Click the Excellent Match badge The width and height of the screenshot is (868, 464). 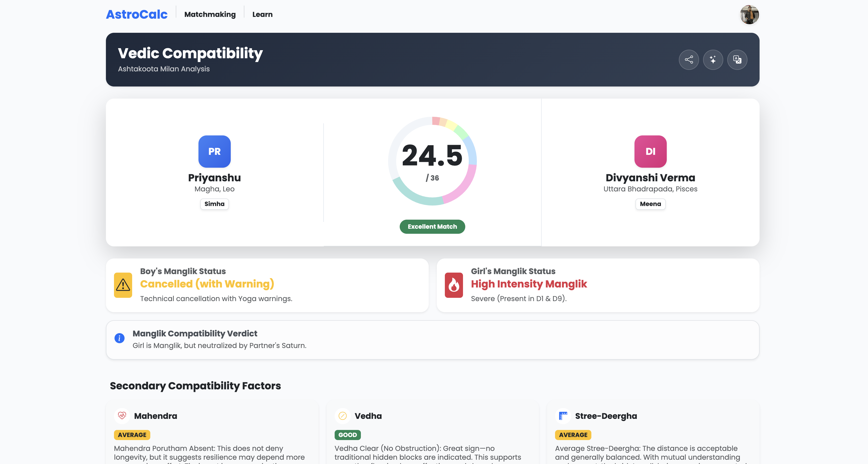(x=432, y=226)
